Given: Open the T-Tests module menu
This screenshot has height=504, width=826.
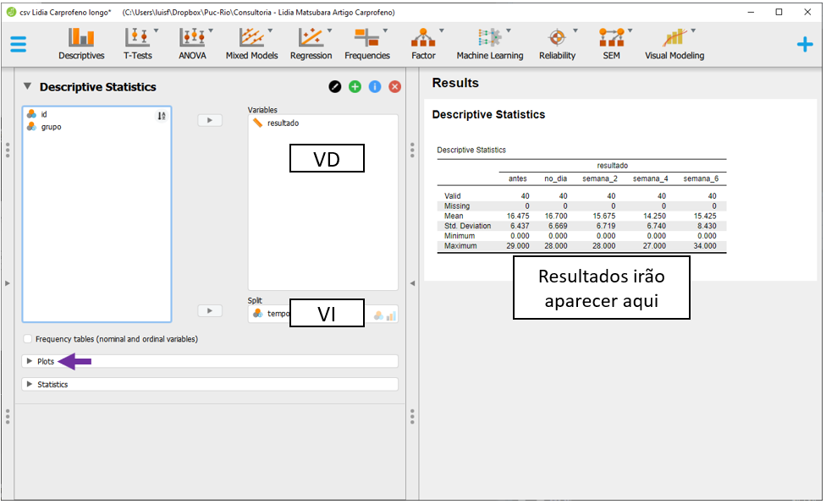Looking at the screenshot, I should pyautogui.click(x=137, y=44).
